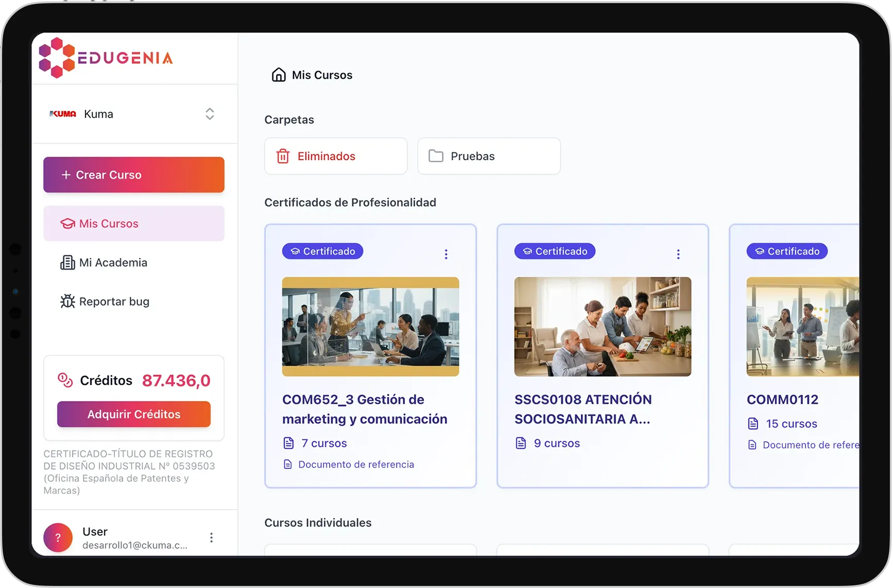Click the user avatar question mark icon
The height and width of the screenshot is (588, 893).
pyautogui.click(x=58, y=538)
